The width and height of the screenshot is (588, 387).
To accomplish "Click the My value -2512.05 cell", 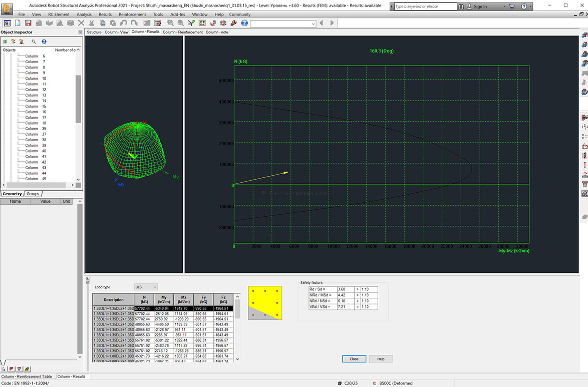I will 164,314.
